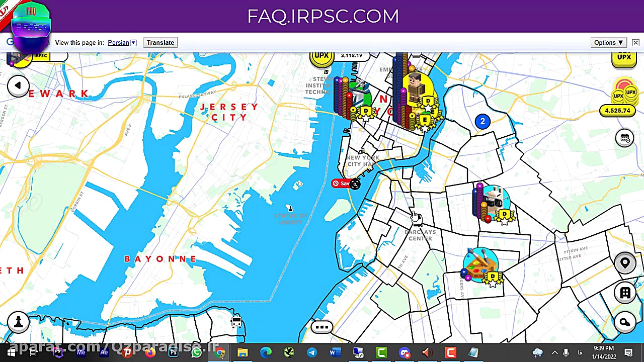Open the three-dots more menu
Image resolution: width=644 pixels, height=362 pixels.
(x=322, y=327)
